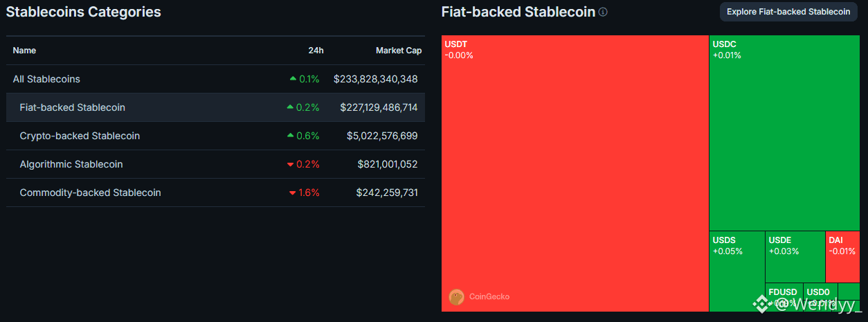Sort by the Market Cap column header

(x=397, y=51)
